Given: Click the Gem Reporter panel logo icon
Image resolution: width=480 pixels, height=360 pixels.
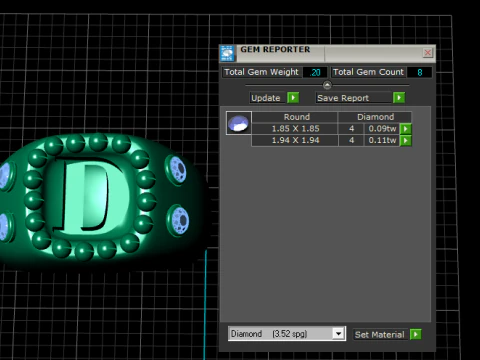Looking at the screenshot, I should click(227, 53).
